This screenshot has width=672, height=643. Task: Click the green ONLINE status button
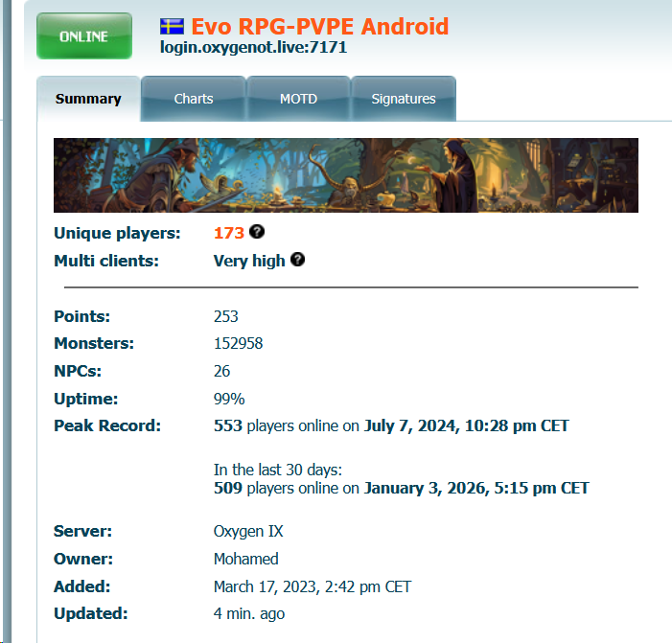84,36
